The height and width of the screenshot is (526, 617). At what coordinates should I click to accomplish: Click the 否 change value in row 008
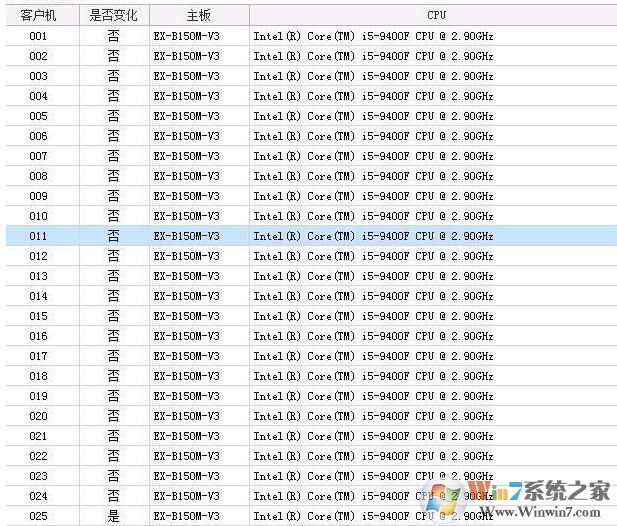(x=113, y=176)
